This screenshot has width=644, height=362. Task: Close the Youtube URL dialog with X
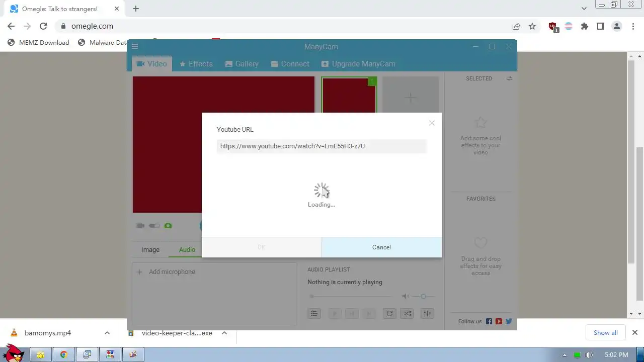click(x=432, y=123)
